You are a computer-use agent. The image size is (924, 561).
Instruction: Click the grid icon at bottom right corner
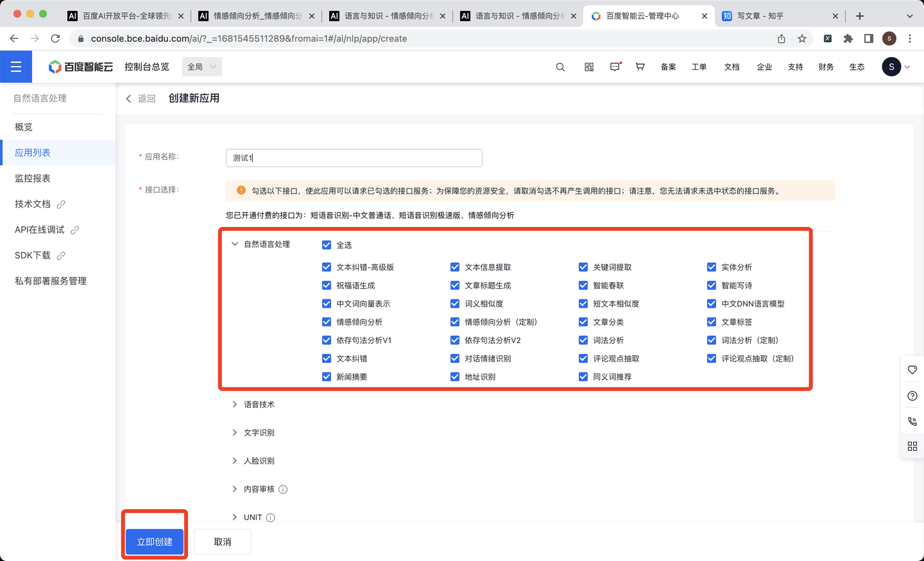coord(912,446)
